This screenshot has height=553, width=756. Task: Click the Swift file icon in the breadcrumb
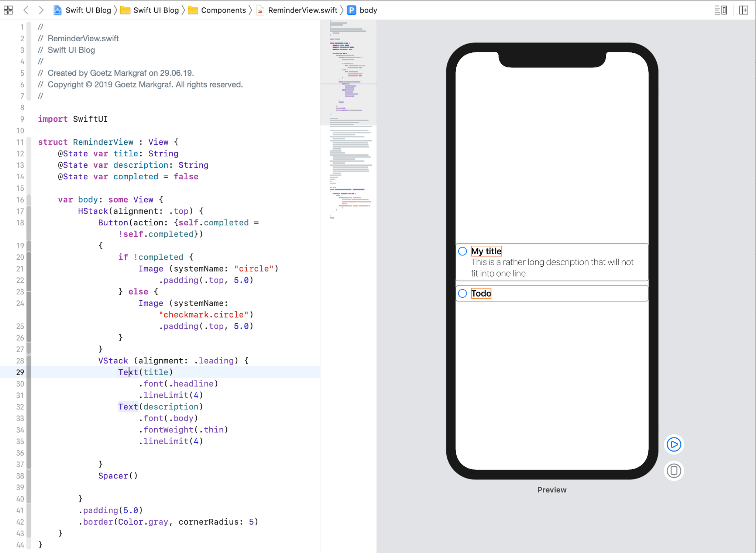tap(260, 10)
